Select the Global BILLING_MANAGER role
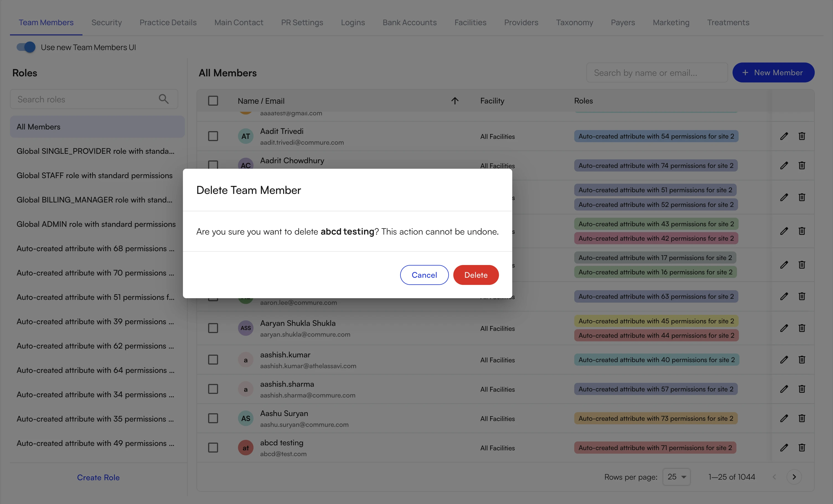The width and height of the screenshot is (833, 504). pos(97,200)
